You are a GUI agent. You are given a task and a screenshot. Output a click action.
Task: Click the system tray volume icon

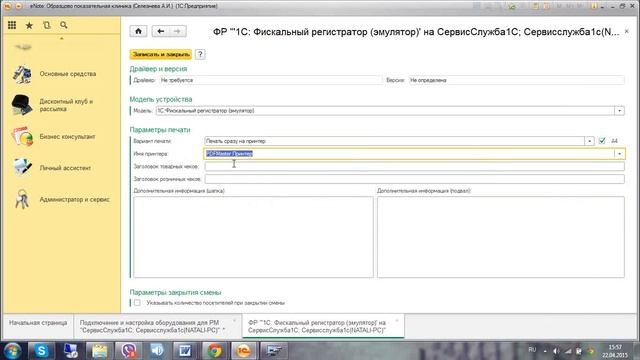[556, 351]
